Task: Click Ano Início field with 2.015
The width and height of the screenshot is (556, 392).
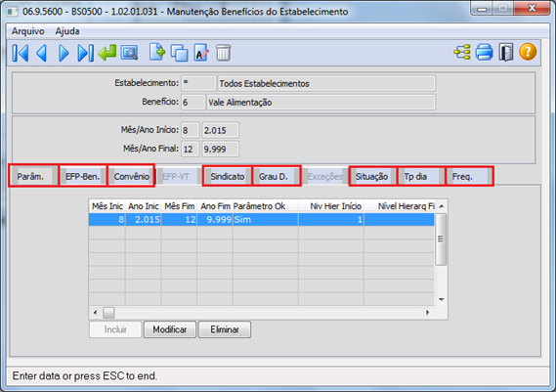Action: [x=220, y=130]
